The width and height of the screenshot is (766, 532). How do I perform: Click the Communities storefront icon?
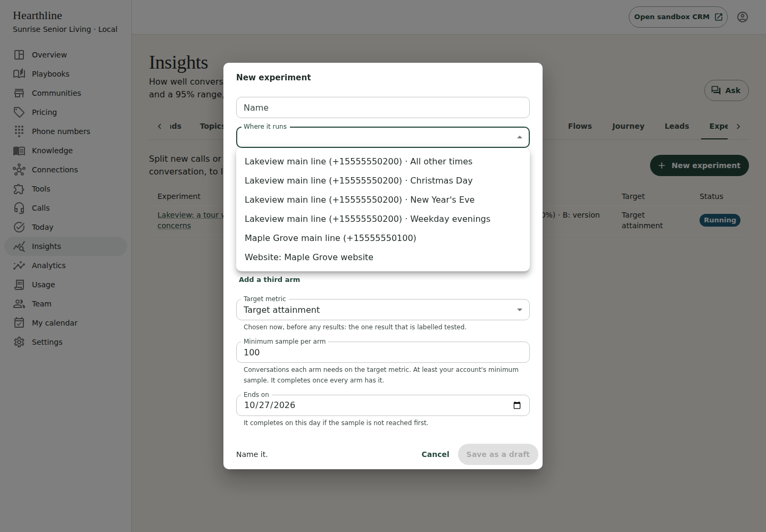[19, 93]
